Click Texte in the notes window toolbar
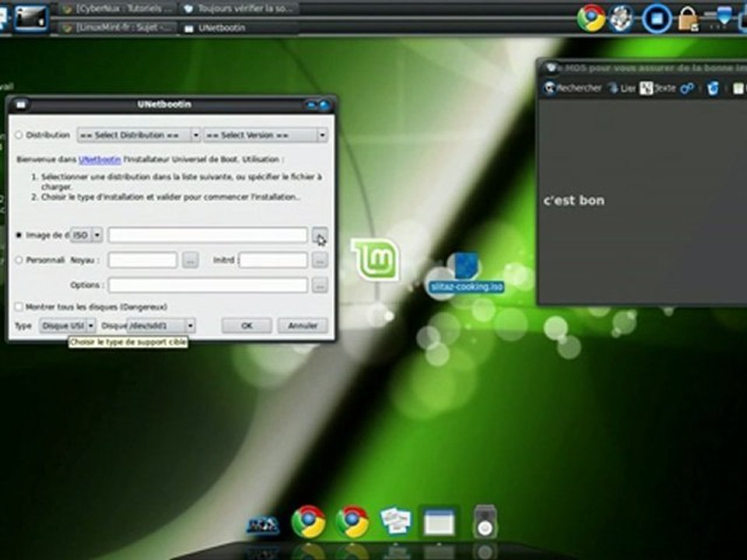This screenshot has width=747, height=560. pos(658,88)
